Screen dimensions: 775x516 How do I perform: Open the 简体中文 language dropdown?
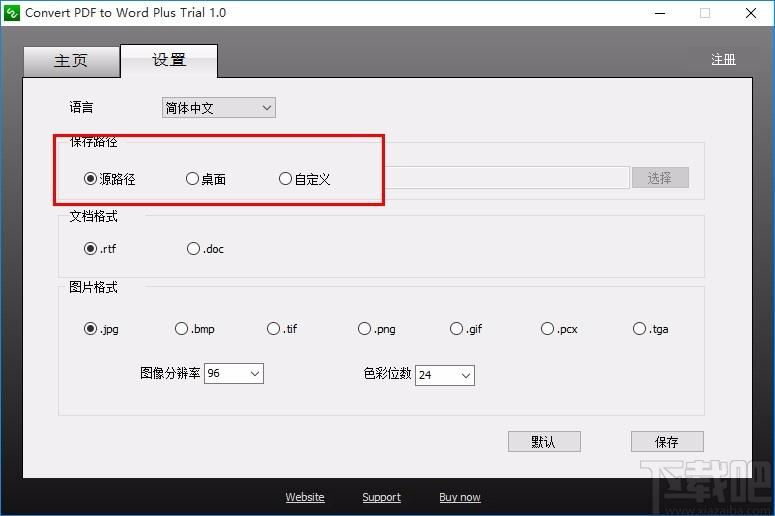pyautogui.click(x=218, y=108)
